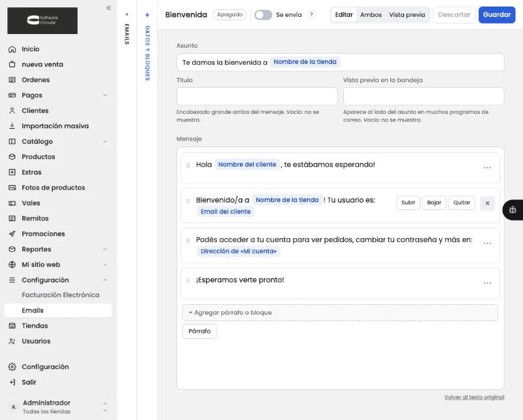Image resolution: width=523 pixels, height=420 pixels.
Task: Open the bug report floating button
Action: coord(513,209)
